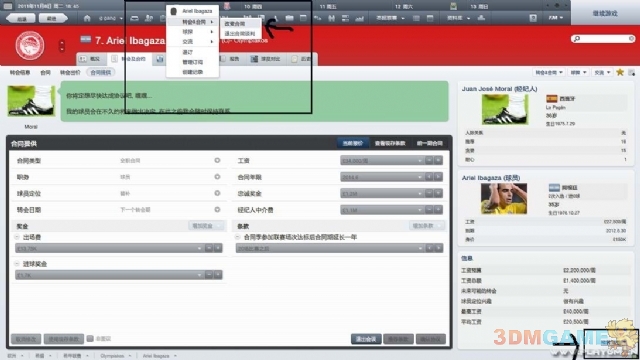
Task: Open the 工资 wage amount dropdown
Action: (382, 161)
